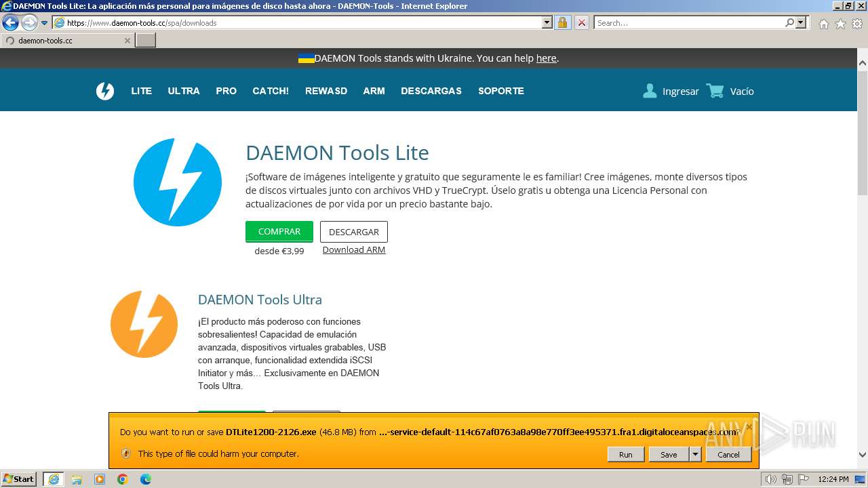Click the warning shield icon in download bar
This screenshot has height=488, width=868.
[x=125, y=453]
